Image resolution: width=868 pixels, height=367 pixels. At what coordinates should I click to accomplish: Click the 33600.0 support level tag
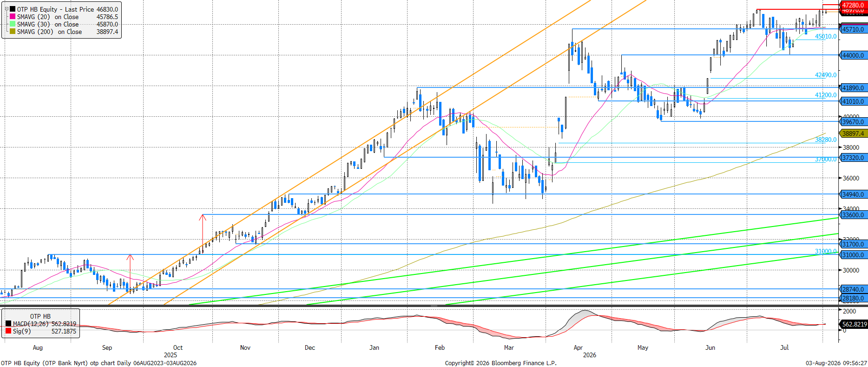pos(854,215)
